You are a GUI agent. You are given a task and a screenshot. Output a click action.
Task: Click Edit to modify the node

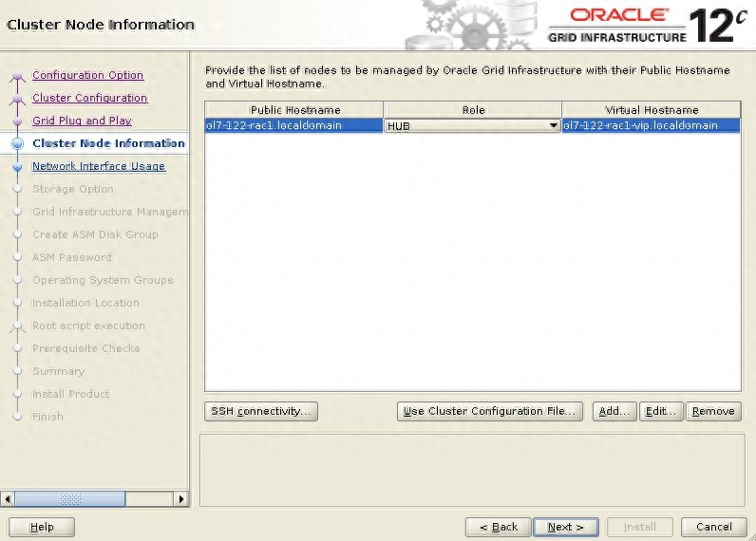[660, 411]
